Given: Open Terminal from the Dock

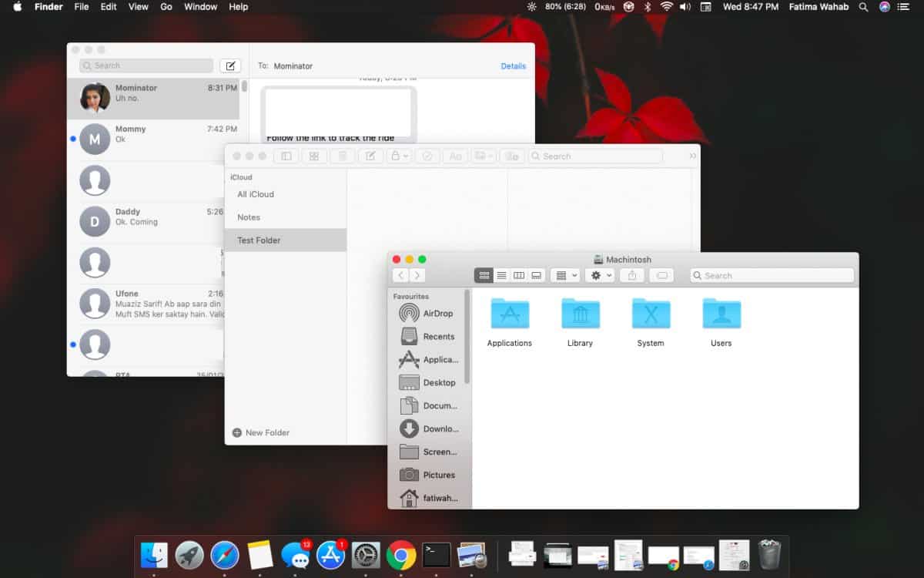Looking at the screenshot, I should [x=437, y=555].
